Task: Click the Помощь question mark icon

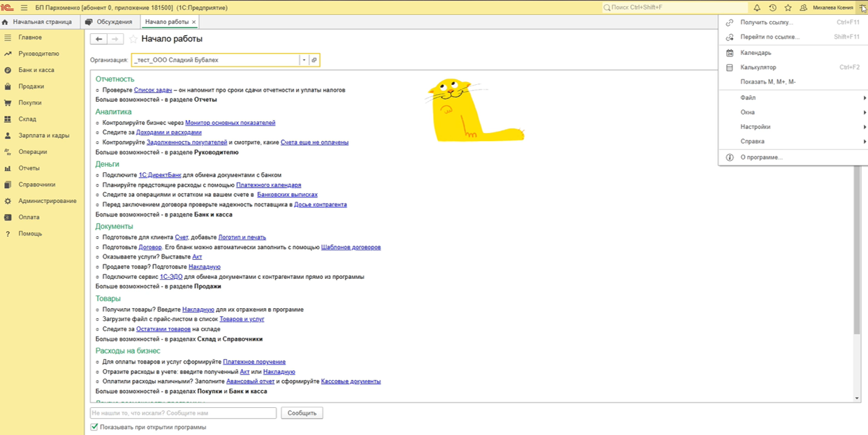Action: click(7, 233)
